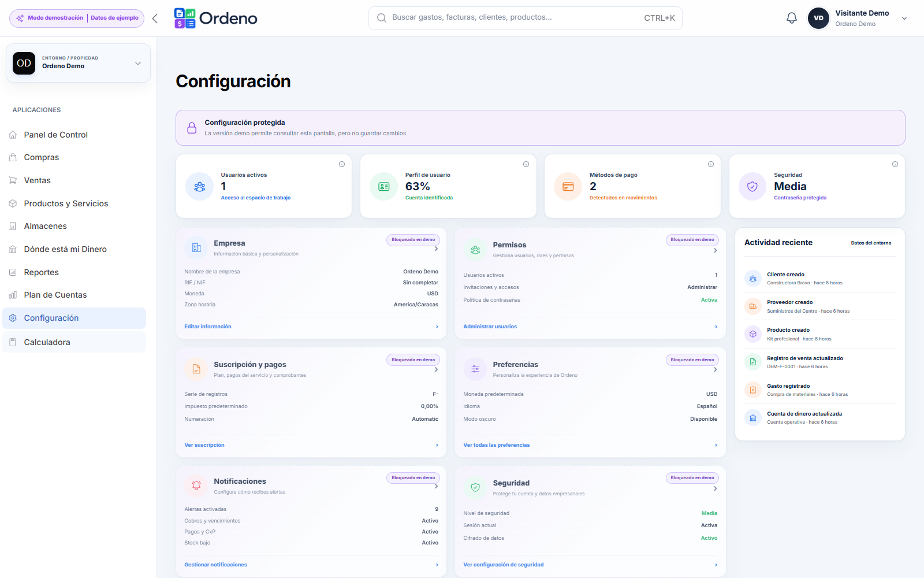Navigate to Almacenes
The width and height of the screenshot is (924, 578).
(74, 226)
